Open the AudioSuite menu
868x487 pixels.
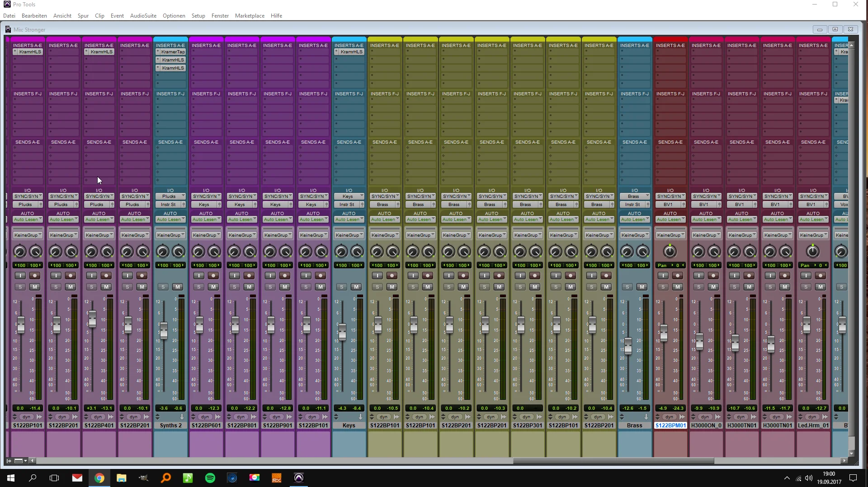coord(143,16)
